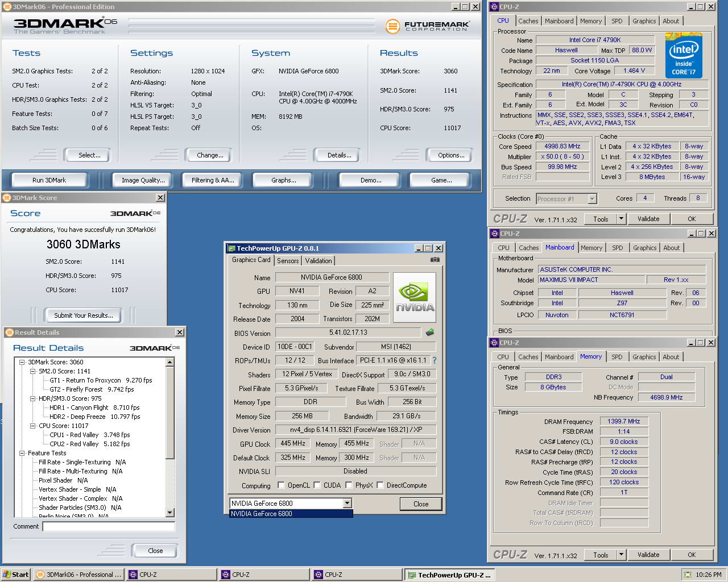Screen dimensions: 728x582
Task: Click the clock tray icon in the taskbar
Action: [688, 575]
